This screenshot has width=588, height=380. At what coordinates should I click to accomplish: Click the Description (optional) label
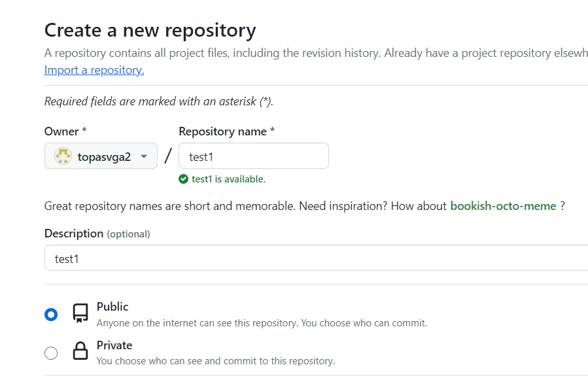click(97, 233)
